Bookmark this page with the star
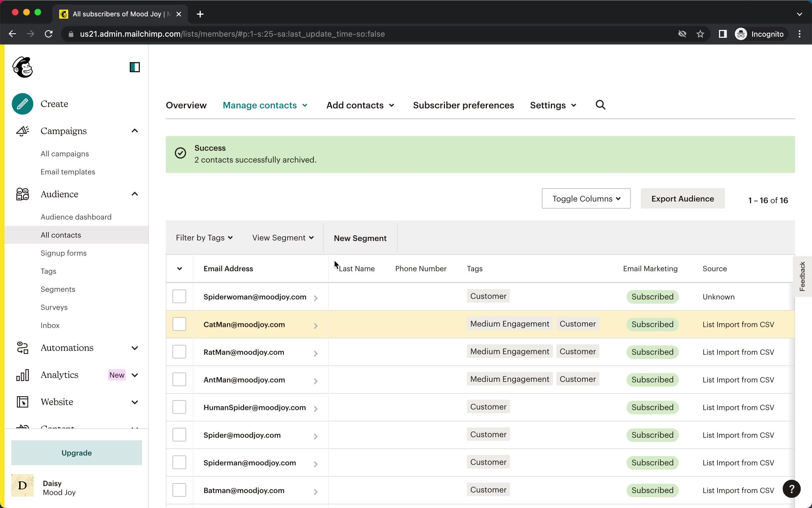The height and width of the screenshot is (508, 812). [x=700, y=34]
